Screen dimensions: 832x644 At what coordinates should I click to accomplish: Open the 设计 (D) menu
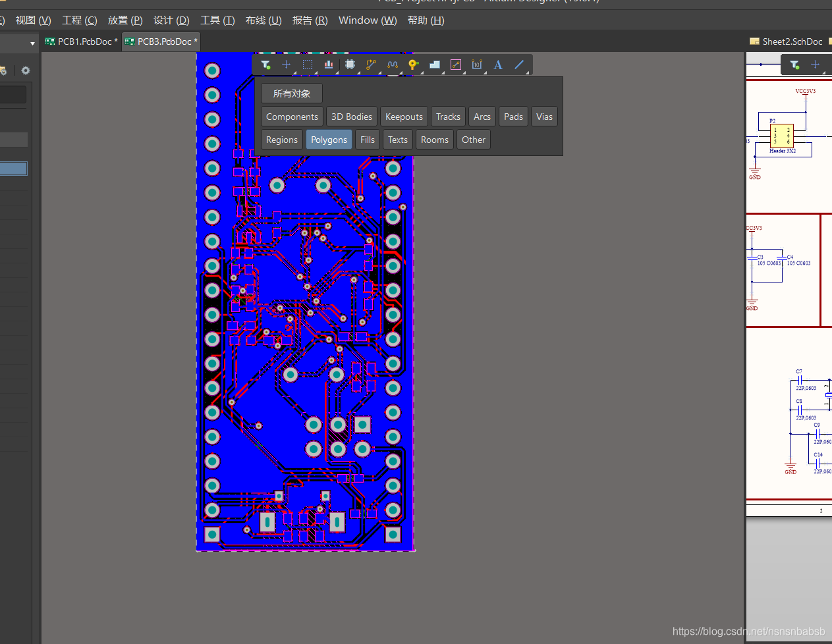(x=171, y=20)
